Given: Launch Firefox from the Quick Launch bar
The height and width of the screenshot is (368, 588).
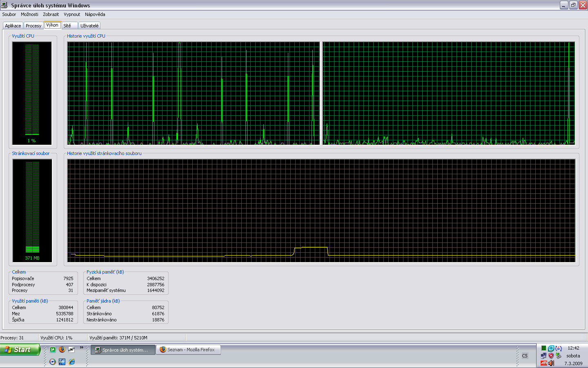Looking at the screenshot, I should pyautogui.click(x=62, y=350).
